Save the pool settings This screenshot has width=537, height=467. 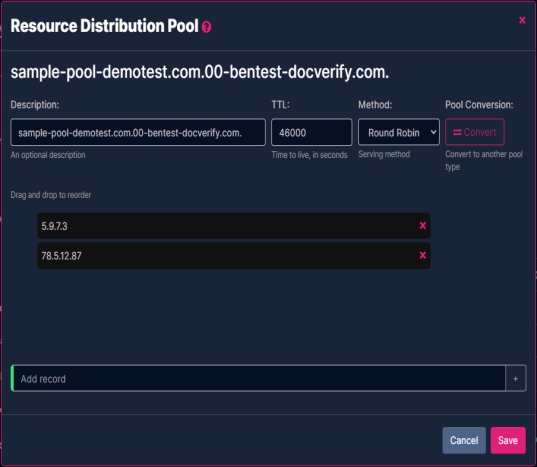[x=508, y=440]
